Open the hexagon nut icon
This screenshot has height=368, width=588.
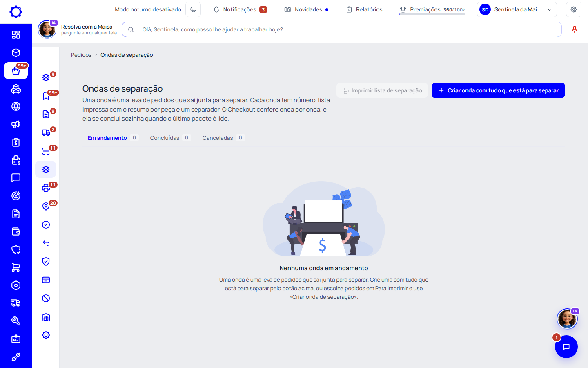tap(16, 285)
